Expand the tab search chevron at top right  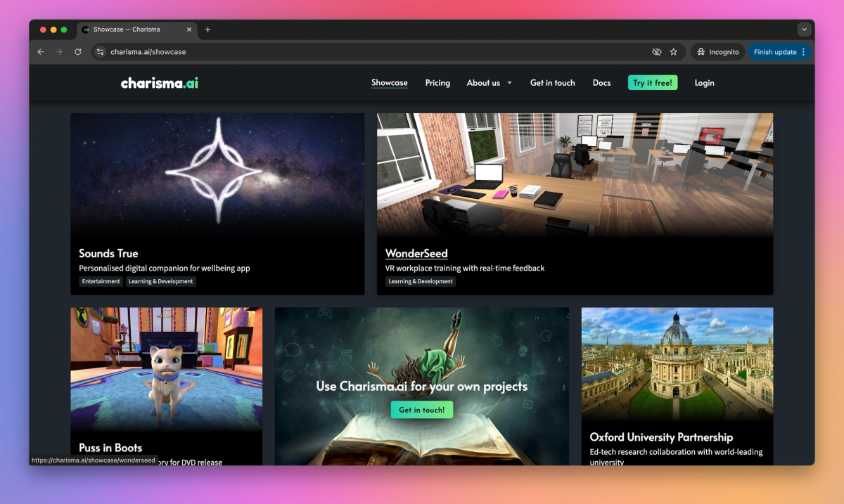click(x=804, y=30)
